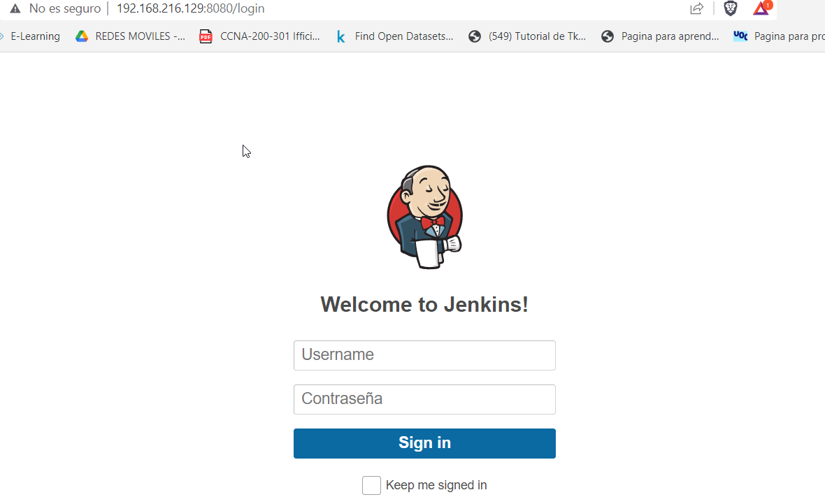This screenshot has width=825, height=504.
Task: Click the globe icon beside Pagina para aprend
Action: tap(608, 36)
